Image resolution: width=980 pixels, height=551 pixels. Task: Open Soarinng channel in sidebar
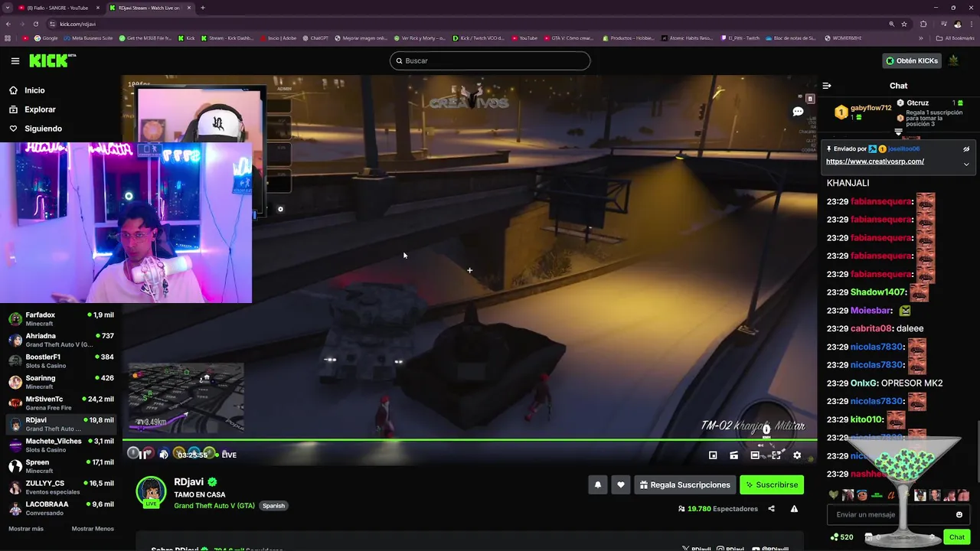[61, 382]
